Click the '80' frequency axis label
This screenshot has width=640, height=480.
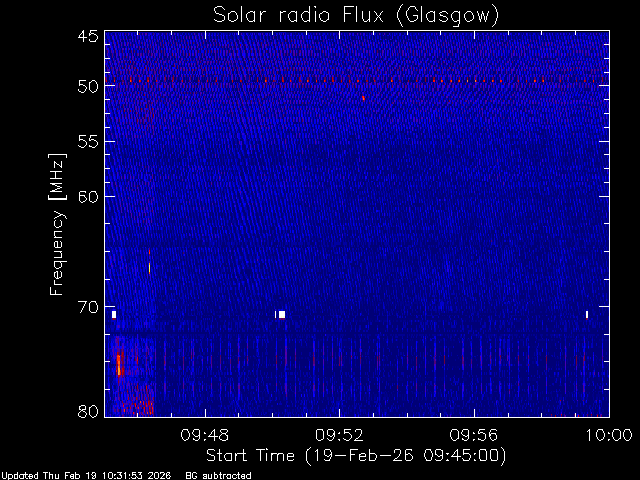88,411
